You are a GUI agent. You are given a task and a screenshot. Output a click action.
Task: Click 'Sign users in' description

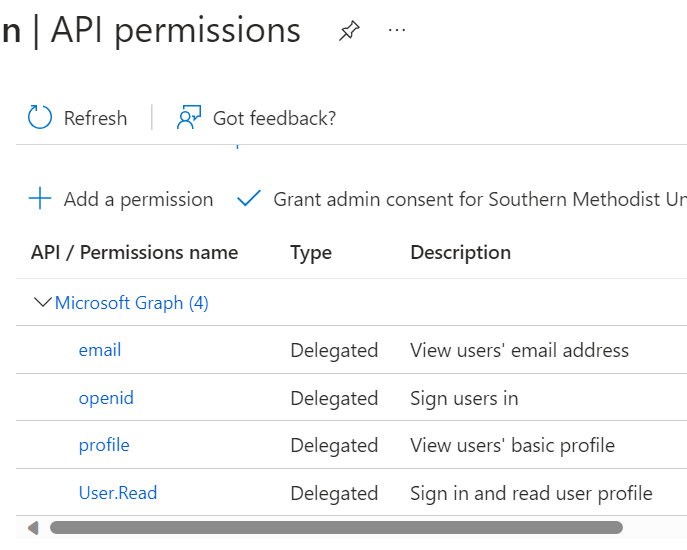[x=464, y=399]
